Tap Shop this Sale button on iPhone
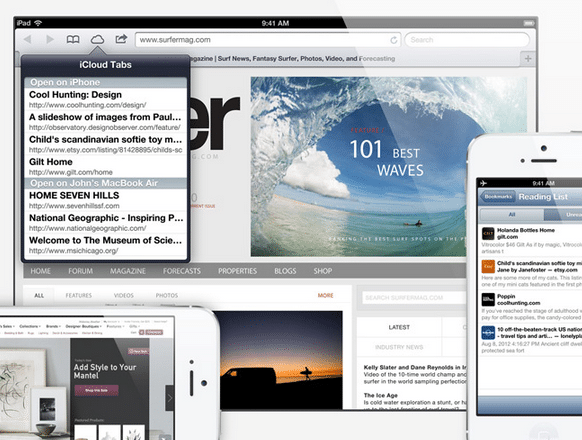The image size is (582, 440). pyautogui.click(x=97, y=390)
